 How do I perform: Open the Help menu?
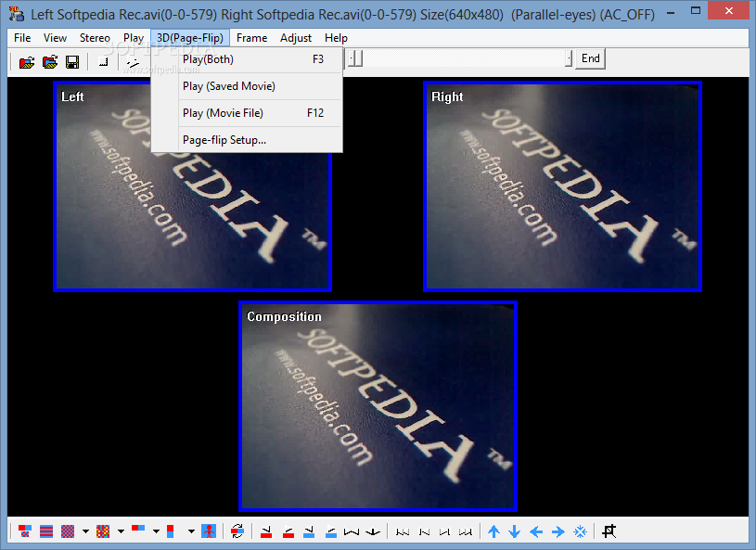pyautogui.click(x=336, y=38)
